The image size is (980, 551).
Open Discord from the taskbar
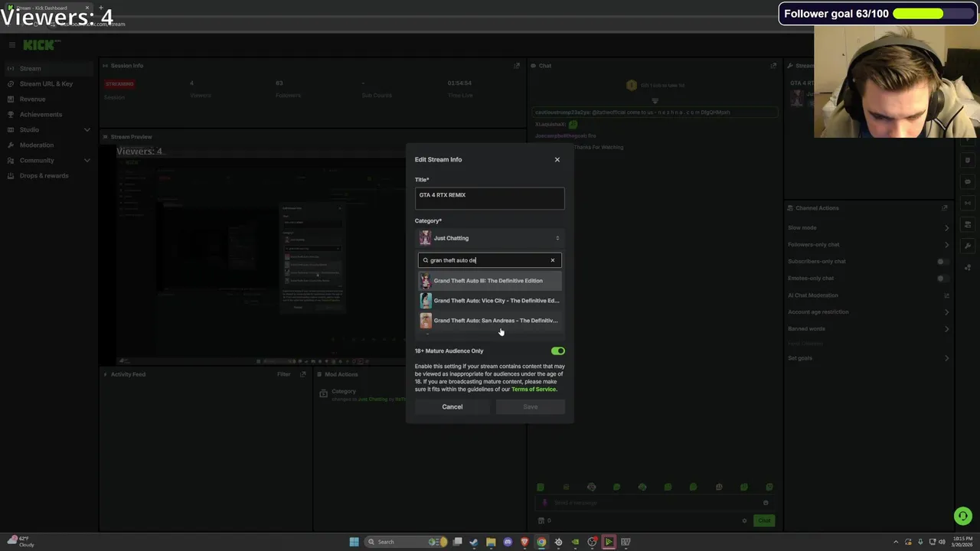508,542
